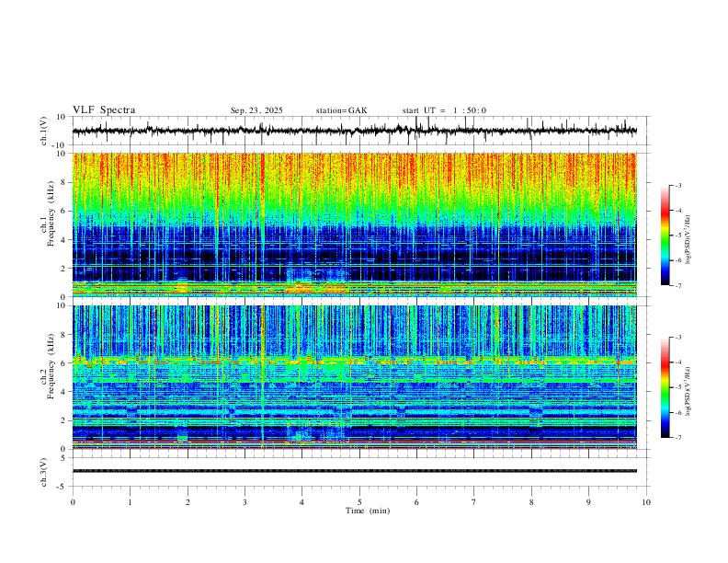Click the "-7" label on the ch.1 color bar

[677, 285]
